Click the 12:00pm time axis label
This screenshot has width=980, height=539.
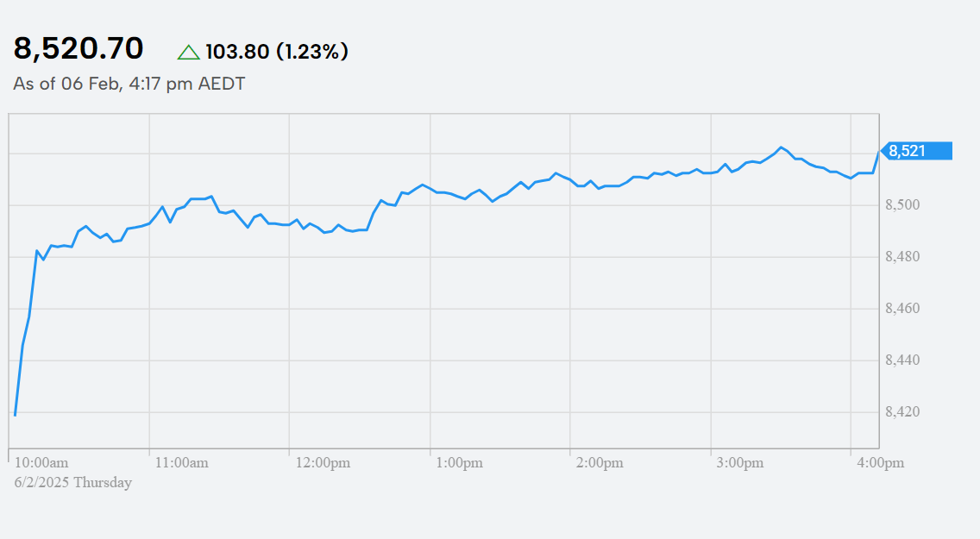323,463
